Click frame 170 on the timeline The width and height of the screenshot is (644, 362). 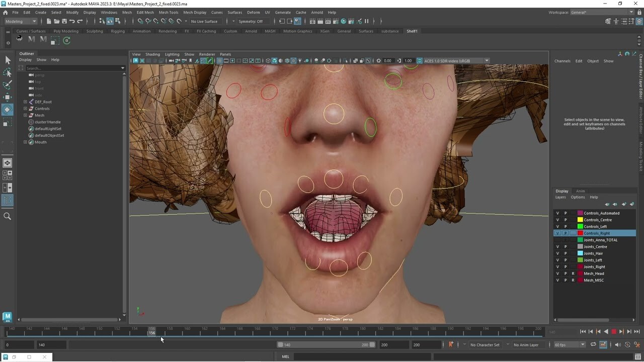275,332
